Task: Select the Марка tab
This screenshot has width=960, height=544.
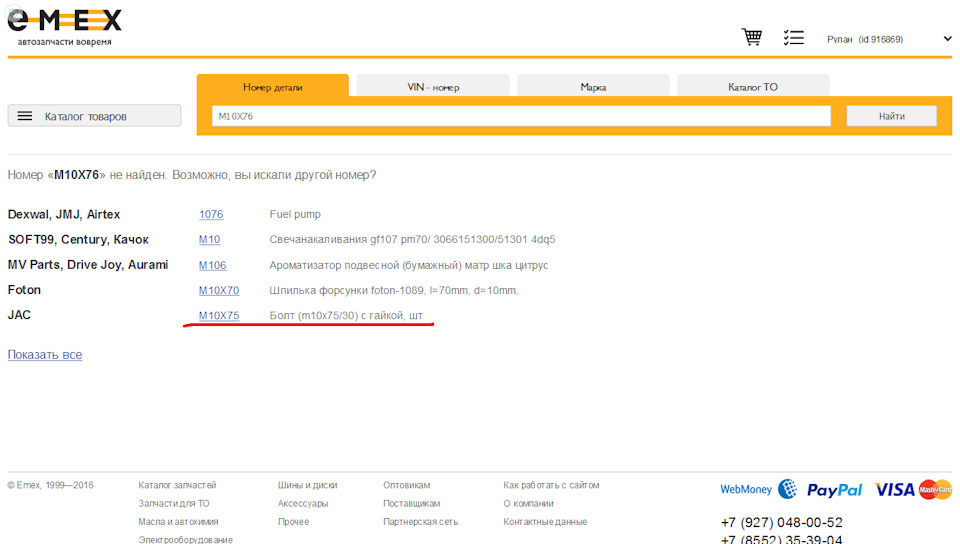Action: [x=593, y=87]
